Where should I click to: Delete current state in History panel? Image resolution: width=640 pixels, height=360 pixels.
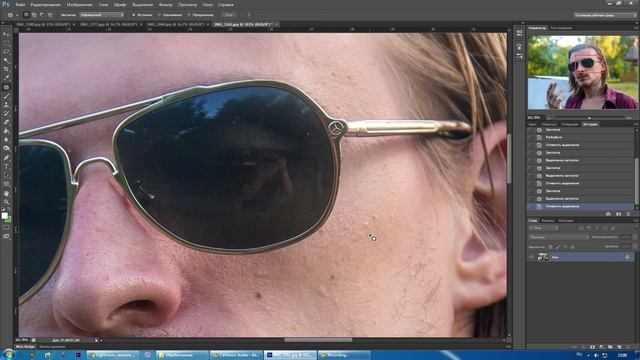pos(628,214)
